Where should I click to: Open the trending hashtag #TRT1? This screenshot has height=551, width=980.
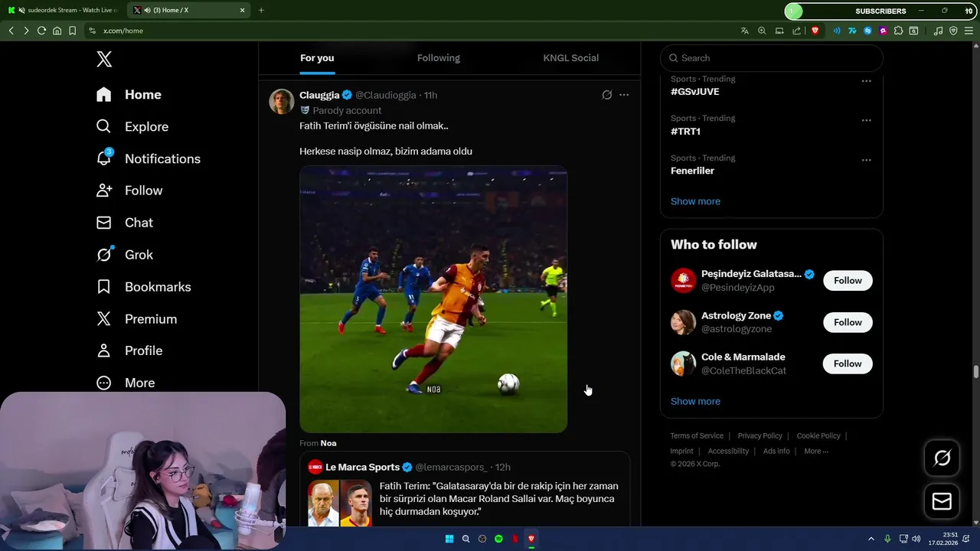[686, 132]
